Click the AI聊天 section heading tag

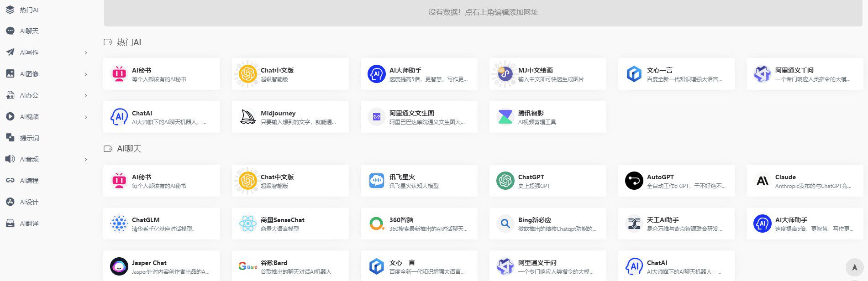click(x=122, y=149)
